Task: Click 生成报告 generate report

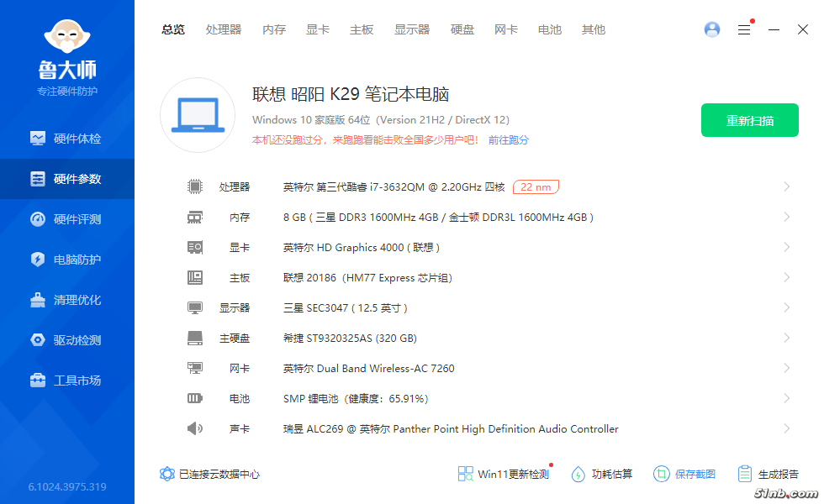Action: pyautogui.click(x=768, y=474)
